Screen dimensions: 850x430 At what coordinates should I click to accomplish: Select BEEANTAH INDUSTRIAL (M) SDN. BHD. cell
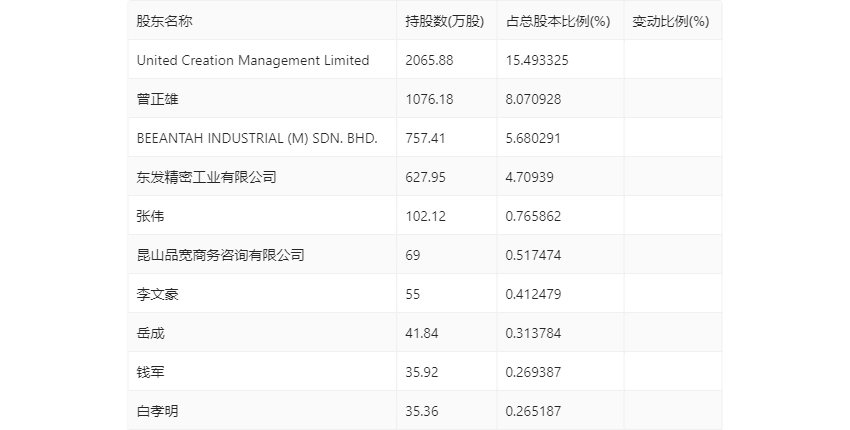pos(257,138)
